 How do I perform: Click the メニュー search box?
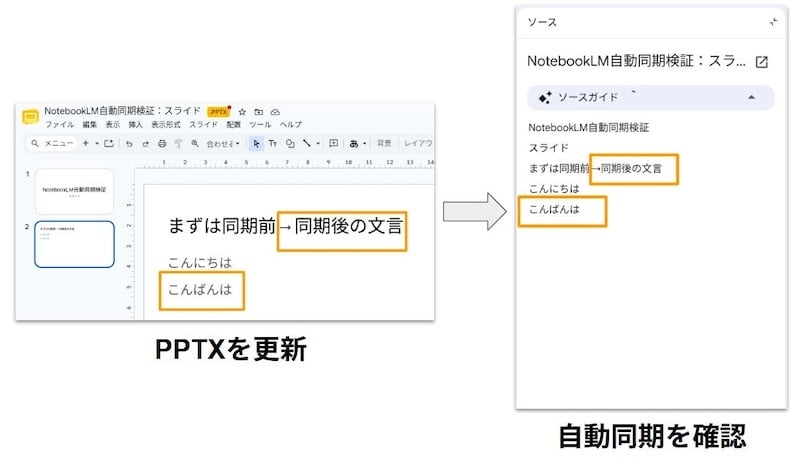52,144
